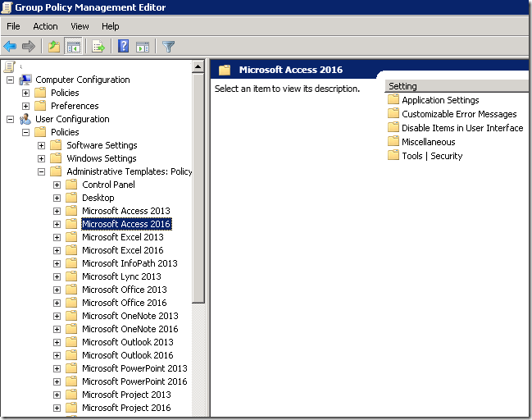
Task: Click the Disable Items in User Interface folder icon
Action: 393,127
